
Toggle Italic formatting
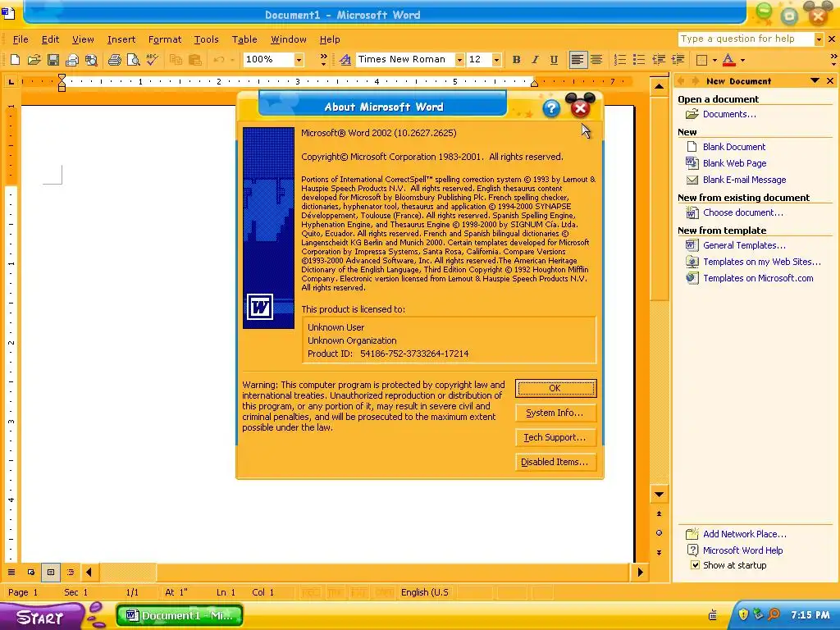click(535, 59)
